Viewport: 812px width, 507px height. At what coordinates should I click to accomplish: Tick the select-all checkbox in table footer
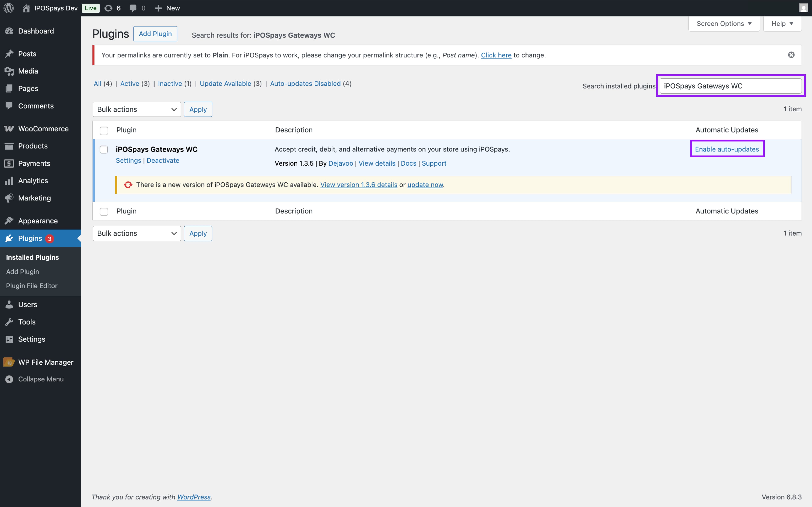tap(104, 212)
